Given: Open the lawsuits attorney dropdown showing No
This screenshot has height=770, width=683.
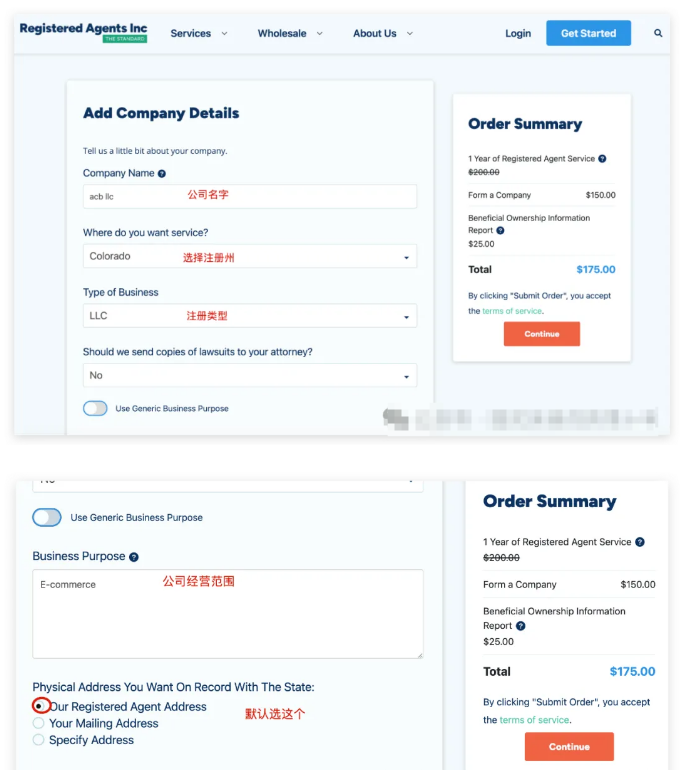Looking at the screenshot, I should [x=250, y=376].
